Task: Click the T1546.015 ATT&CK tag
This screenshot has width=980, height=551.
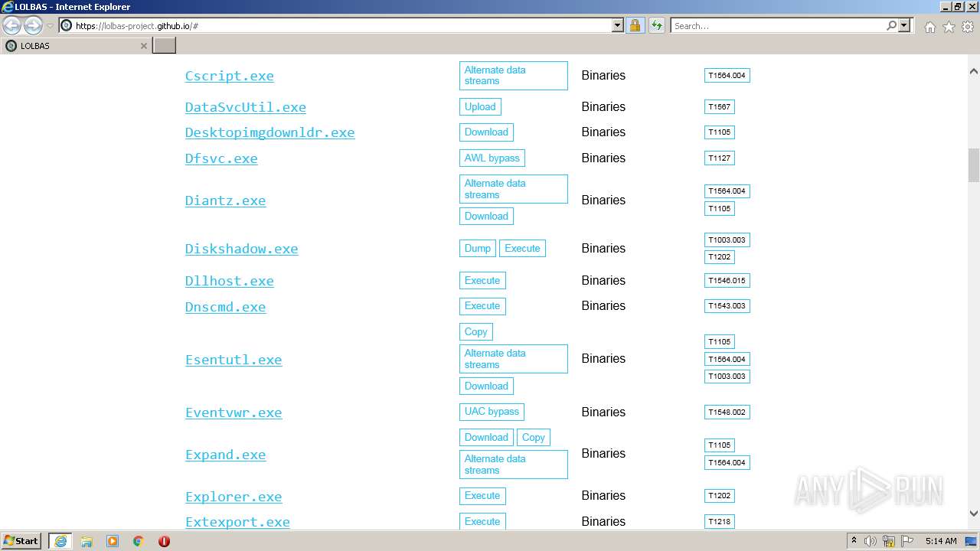Action: [x=727, y=280]
